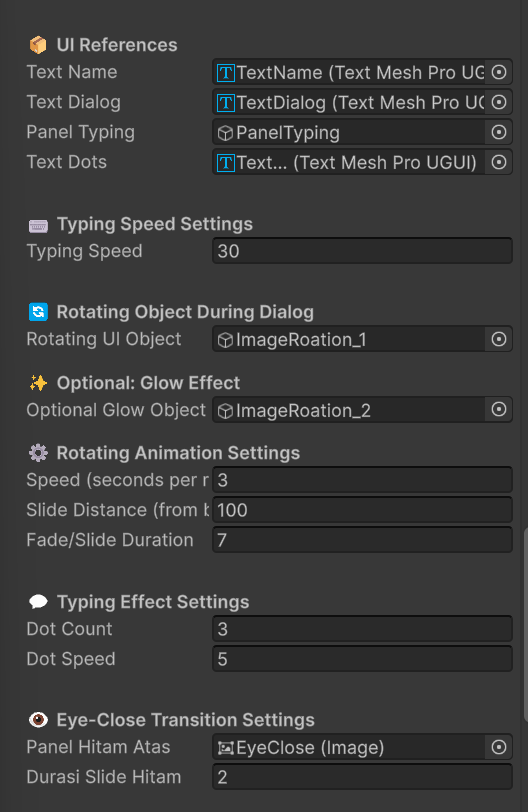Image resolution: width=528 pixels, height=812 pixels.
Task: Select the Durasi Slide Hitam field
Action: 362,777
